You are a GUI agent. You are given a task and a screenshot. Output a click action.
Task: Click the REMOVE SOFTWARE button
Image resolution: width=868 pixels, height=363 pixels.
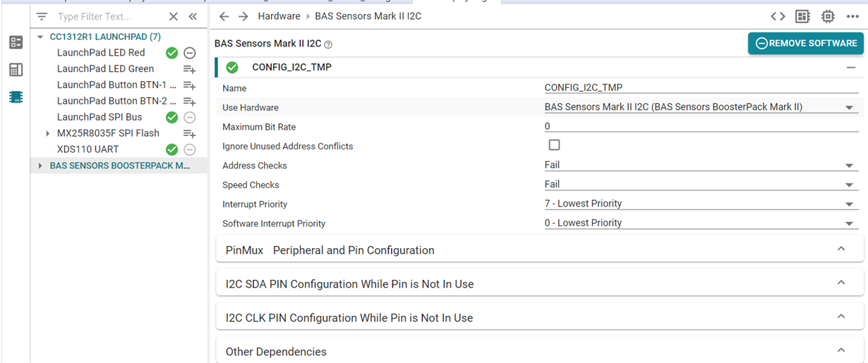coord(806,43)
